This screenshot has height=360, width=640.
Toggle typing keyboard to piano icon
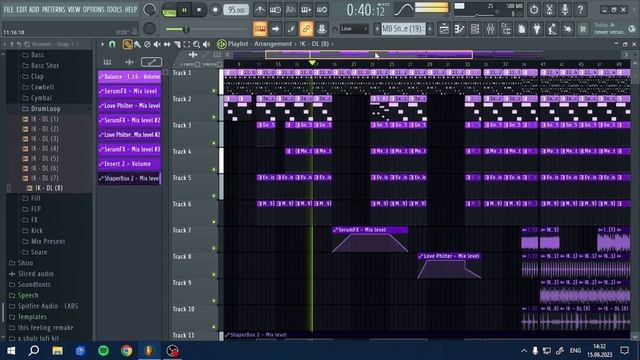coord(260,29)
